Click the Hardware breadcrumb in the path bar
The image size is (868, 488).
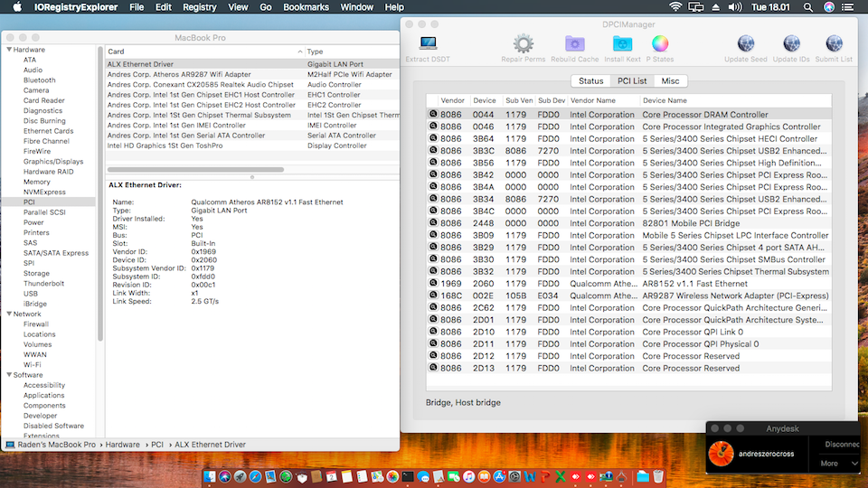[122, 445]
